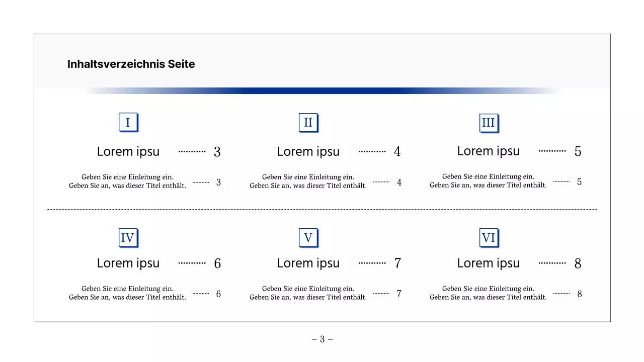This screenshot has height=362, width=644.
Task: Select the large page number 7
Action: (x=397, y=263)
